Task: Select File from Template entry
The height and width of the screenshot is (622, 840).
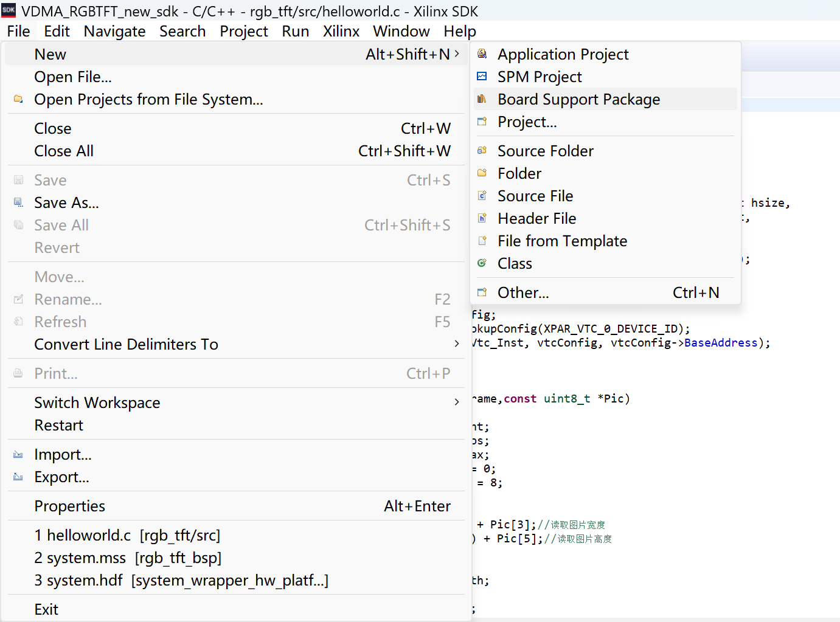Action: [605, 241]
